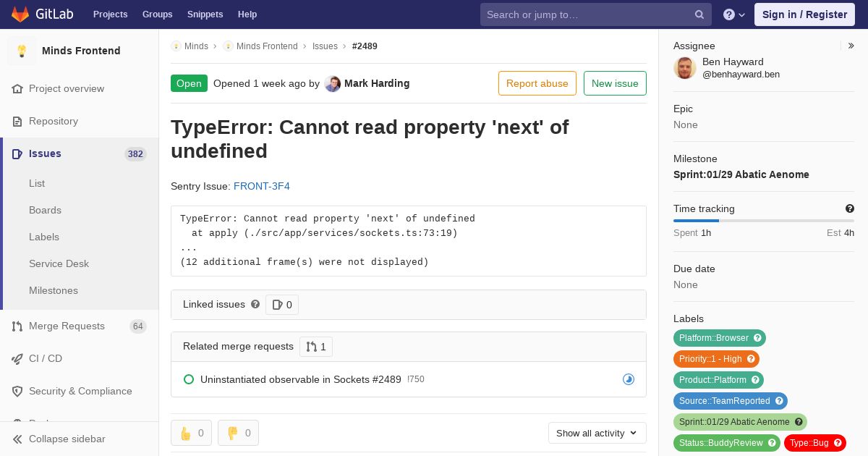Image resolution: width=868 pixels, height=456 pixels.
Task: Click the Minds Frontend lightbulb avatar
Action: point(22,51)
